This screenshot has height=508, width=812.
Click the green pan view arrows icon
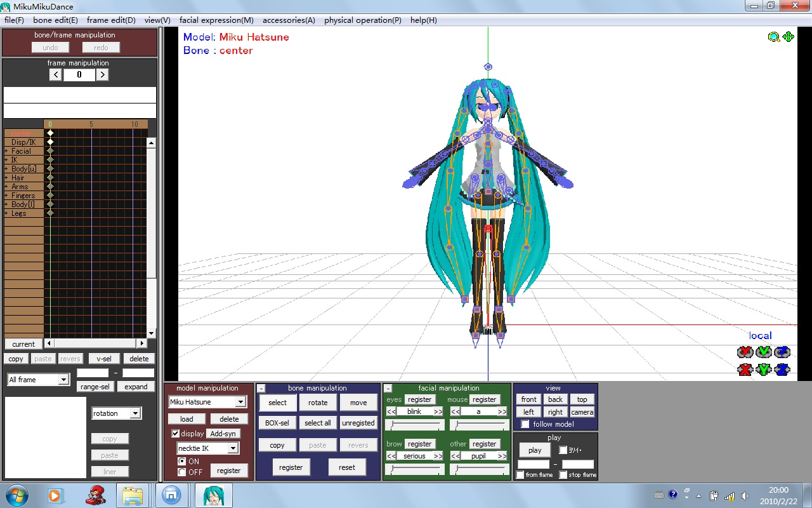[789, 37]
